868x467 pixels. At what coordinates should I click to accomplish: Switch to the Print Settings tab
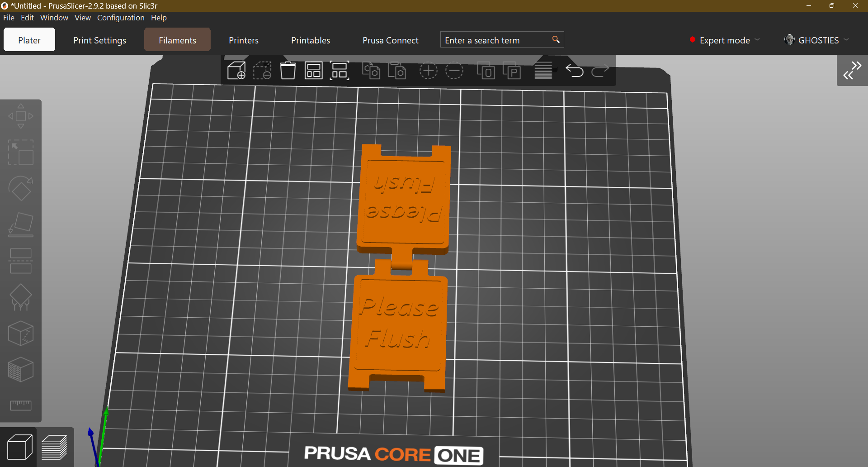pyautogui.click(x=100, y=40)
